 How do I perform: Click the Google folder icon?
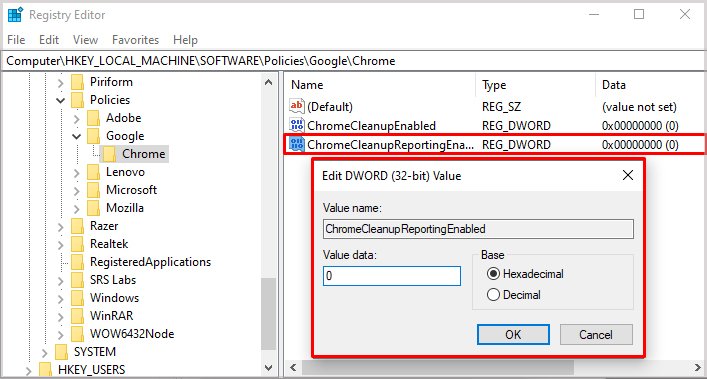93,136
